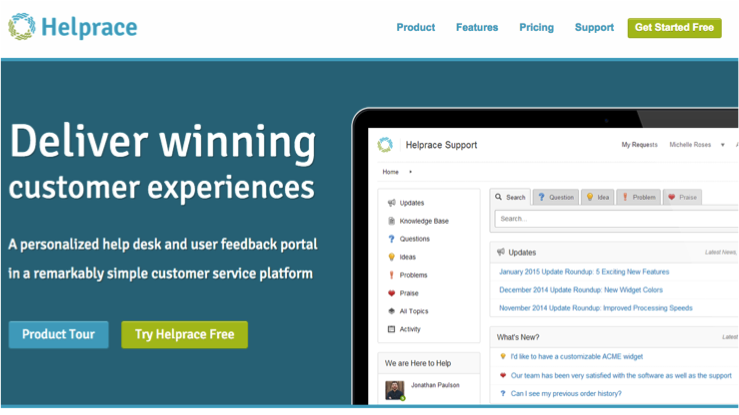The height and width of the screenshot is (415, 739).
Task: Click the All Topics icon in sidebar
Action: pos(391,311)
